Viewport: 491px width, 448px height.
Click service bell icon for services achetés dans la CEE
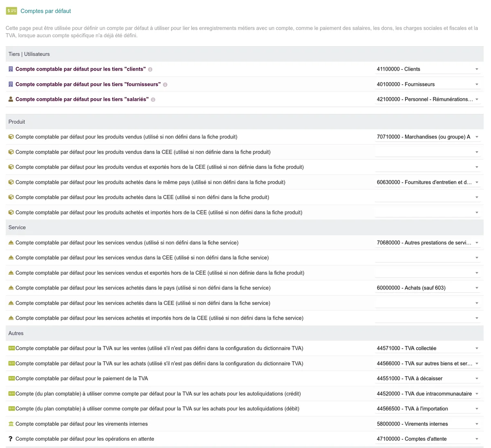(x=11, y=303)
